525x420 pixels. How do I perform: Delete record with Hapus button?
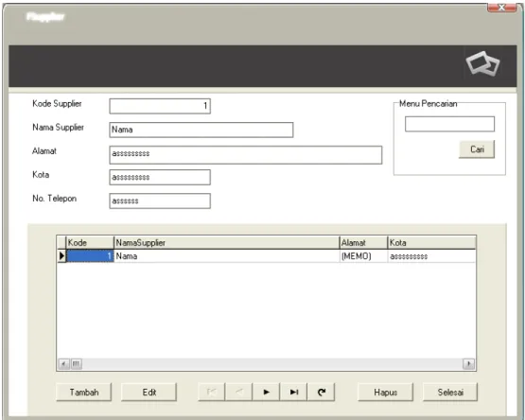click(x=385, y=393)
